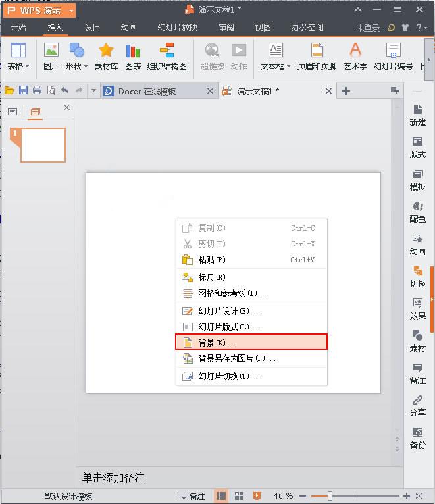Expand the 表格 dropdown arrow
435x504 pixels.
coord(27,67)
